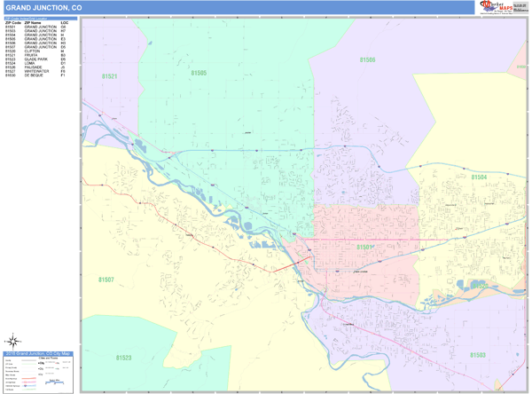The width and height of the screenshot is (532, 394).
Task: Click the ZIP Code column heading
Action: coord(13,23)
